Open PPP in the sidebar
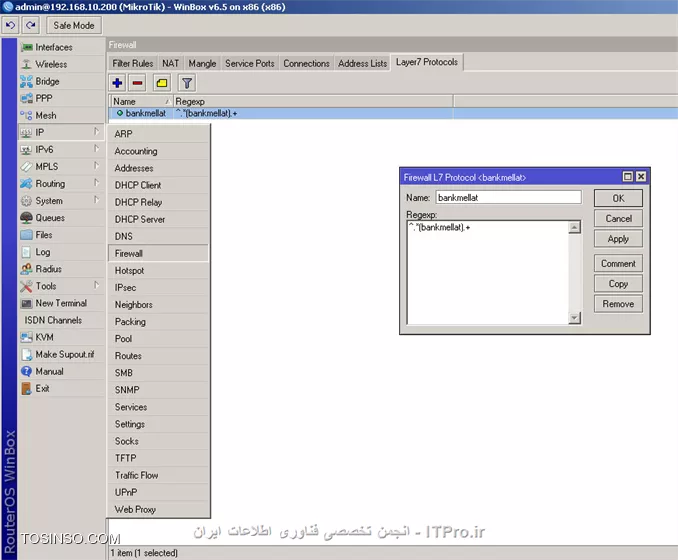 tap(61, 98)
